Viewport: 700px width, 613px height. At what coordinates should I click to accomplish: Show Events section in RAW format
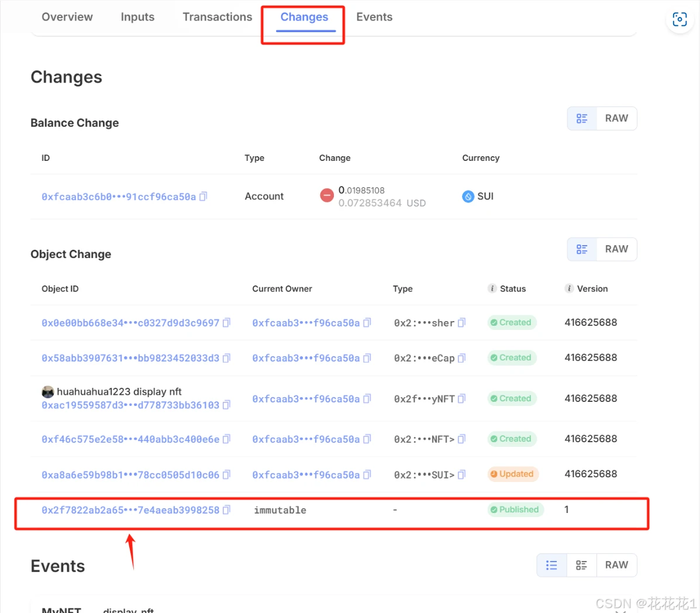[x=616, y=565]
